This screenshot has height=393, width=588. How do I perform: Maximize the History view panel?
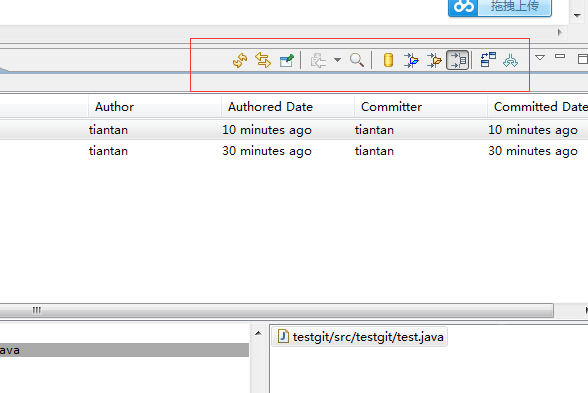pyautogui.click(x=583, y=59)
